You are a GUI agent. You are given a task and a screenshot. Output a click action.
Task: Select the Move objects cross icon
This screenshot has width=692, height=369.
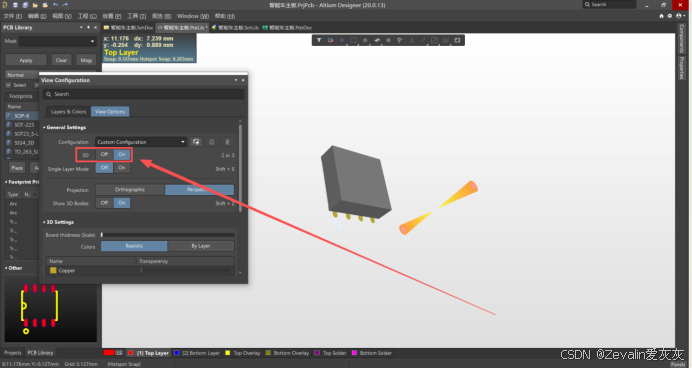[342, 40]
